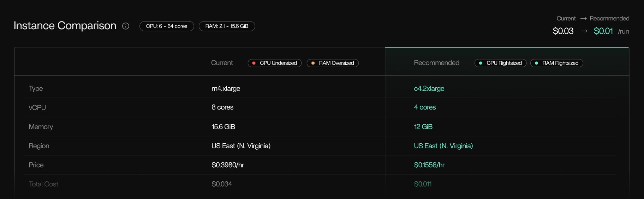Click the info icon beside Instance Comparison

click(x=126, y=26)
